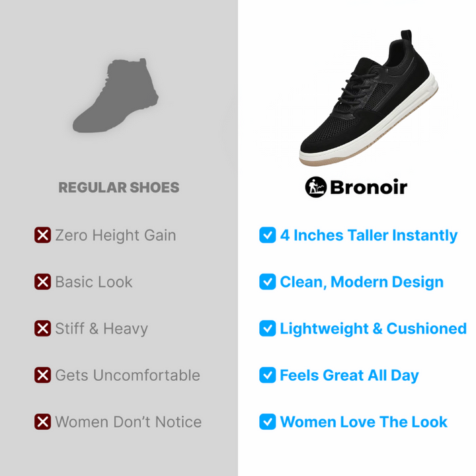Image resolution: width=476 pixels, height=476 pixels.
Task: Select the red X beside Stiff & Heavy
Action: [x=42, y=328]
